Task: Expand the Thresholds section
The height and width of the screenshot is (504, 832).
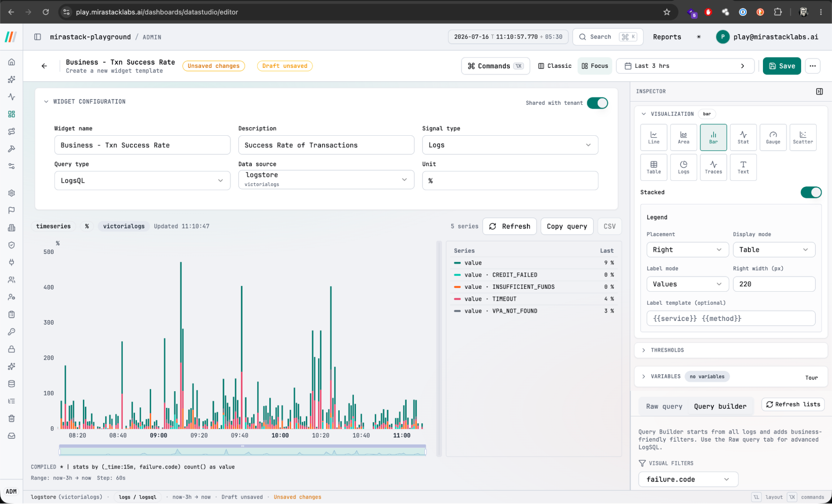Action: (x=730, y=350)
